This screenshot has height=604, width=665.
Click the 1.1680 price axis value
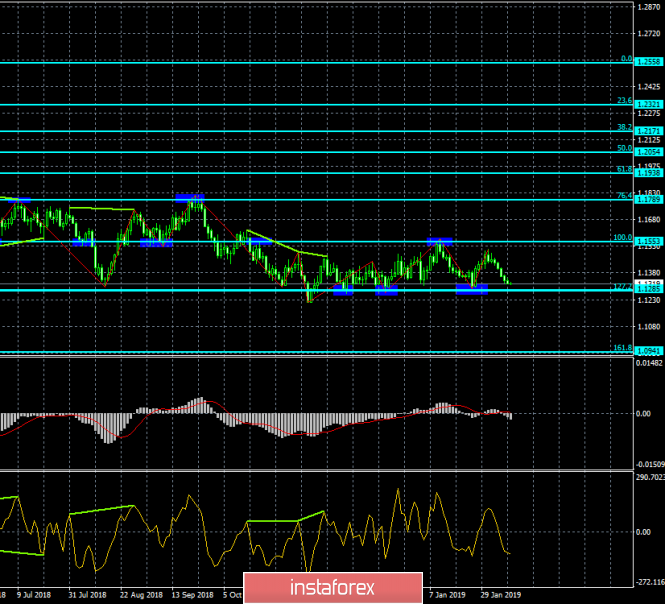point(649,220)
